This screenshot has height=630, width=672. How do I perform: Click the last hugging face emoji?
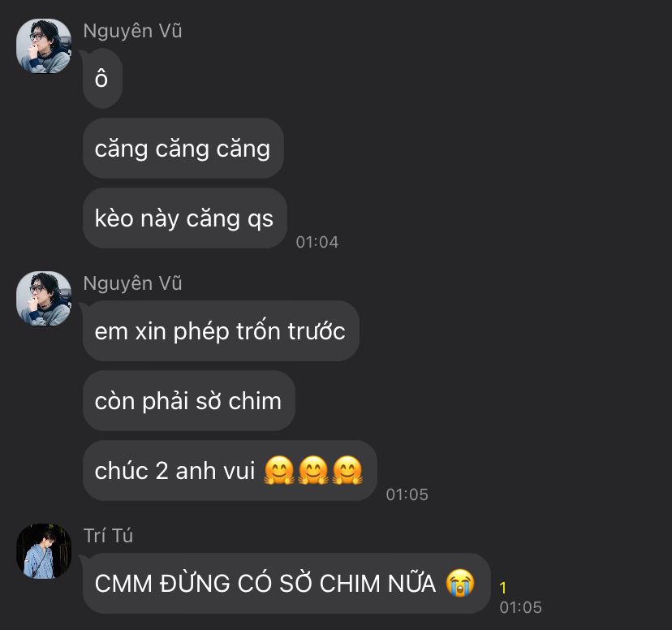click(x=347, y=470)
